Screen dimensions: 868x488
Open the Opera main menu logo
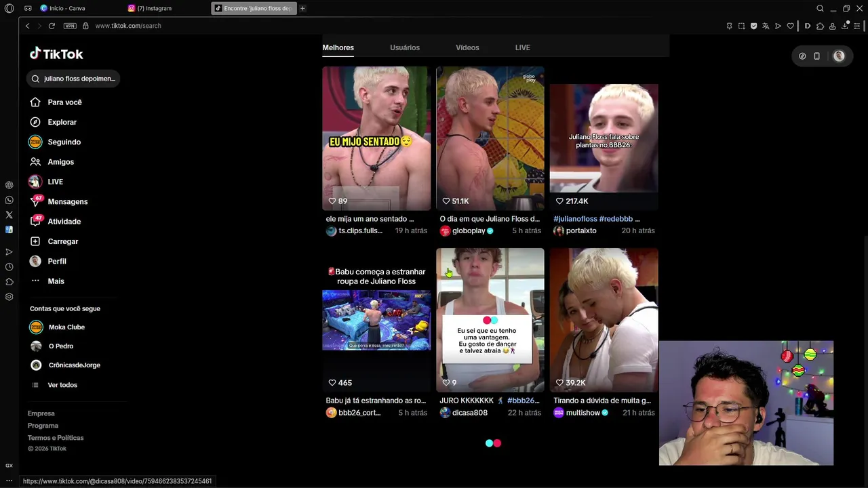pos(9,8)
